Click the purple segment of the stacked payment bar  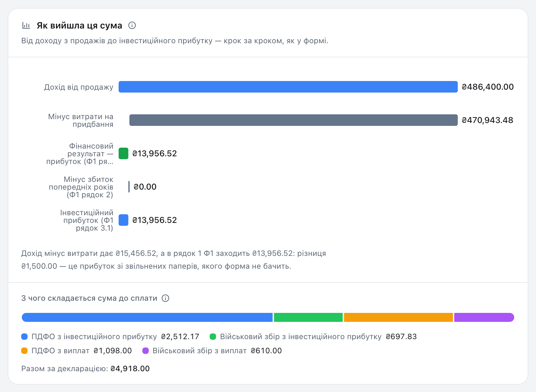[484, 317]
